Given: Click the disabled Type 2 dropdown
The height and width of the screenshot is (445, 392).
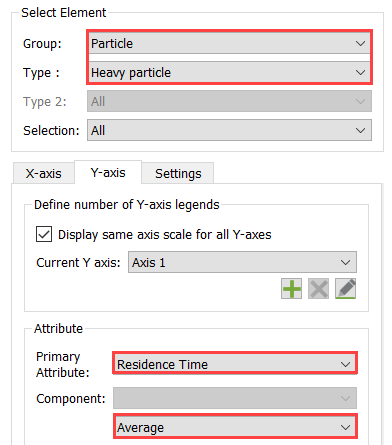Looking at the screenshot, I should 229,101.
